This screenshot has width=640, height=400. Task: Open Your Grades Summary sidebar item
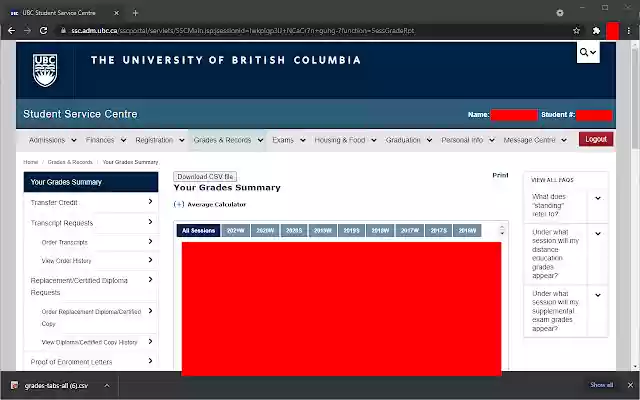91,182
